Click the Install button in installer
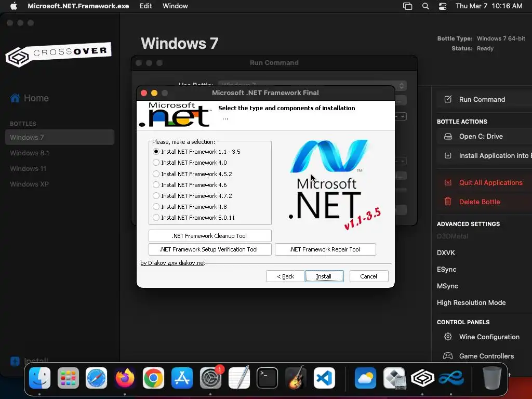 click(x=324, y=276)
